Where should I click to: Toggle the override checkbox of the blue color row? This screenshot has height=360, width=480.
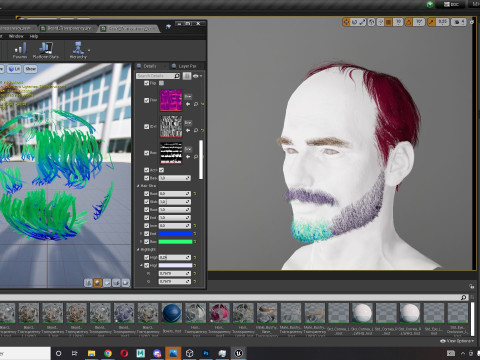(x=146, y=234)
